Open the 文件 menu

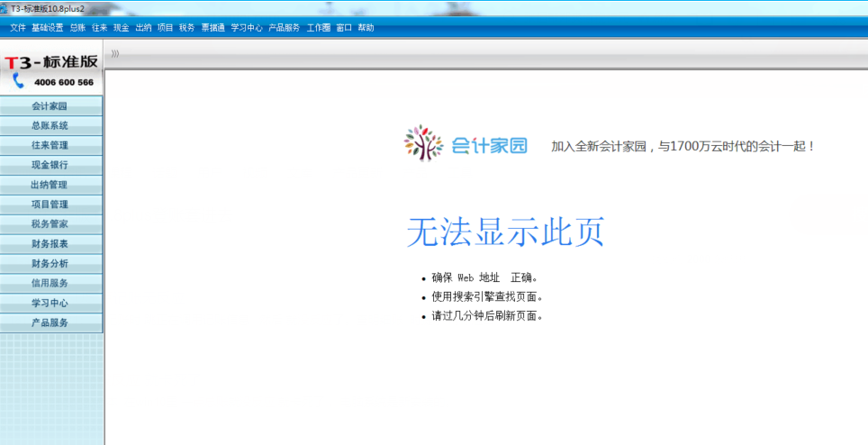tap(18, 28)
